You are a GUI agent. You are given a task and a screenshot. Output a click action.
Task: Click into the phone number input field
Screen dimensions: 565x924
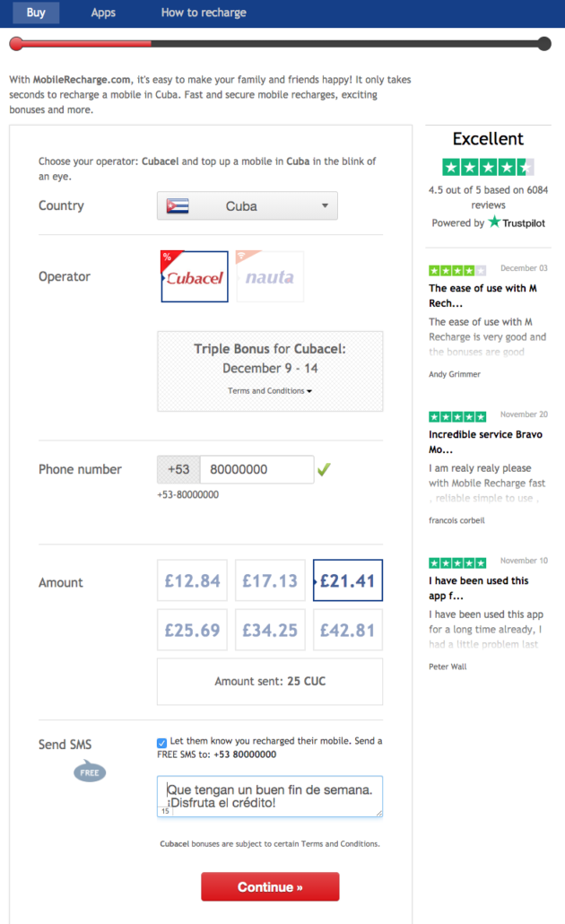[256, 470]
